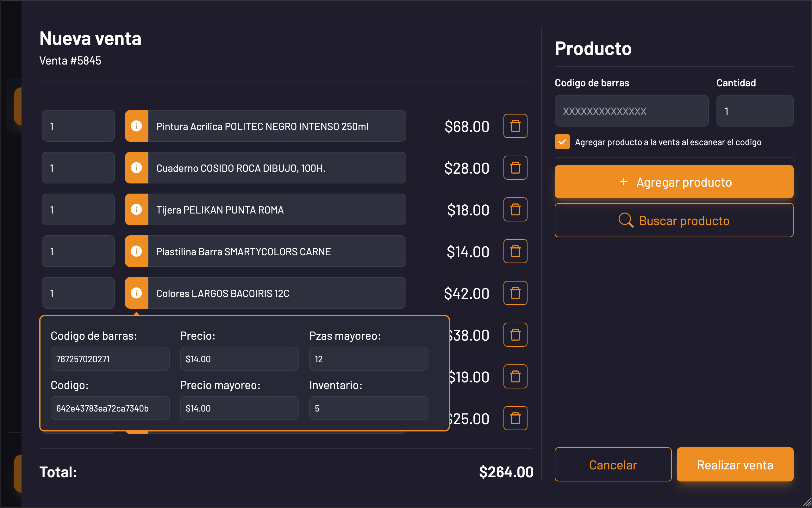Remove the $42.00 Colores LARGOS item
Screen dimensions: 812x508
515,293
